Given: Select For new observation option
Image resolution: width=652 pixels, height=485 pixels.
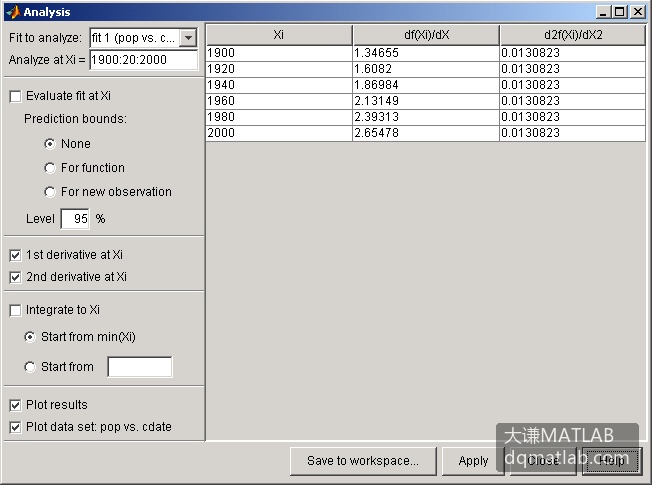Looking at the screenshot, I should (x=49, y=192).
